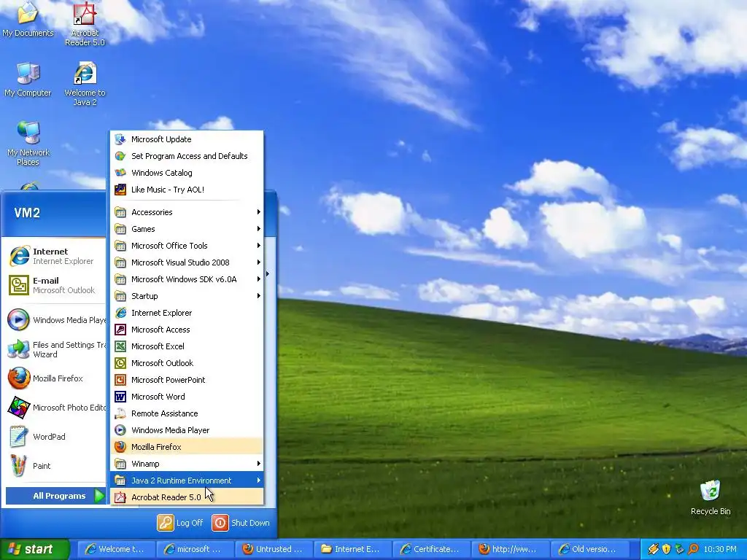
Task: Click the 10:30 PM system clock
Action: pyautogui.click(x=720, y=549)
